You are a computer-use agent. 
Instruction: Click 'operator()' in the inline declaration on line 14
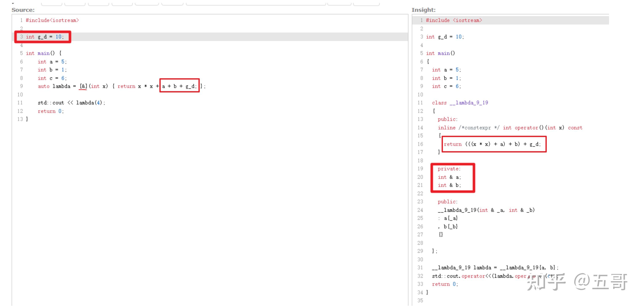tap(529, 127)
